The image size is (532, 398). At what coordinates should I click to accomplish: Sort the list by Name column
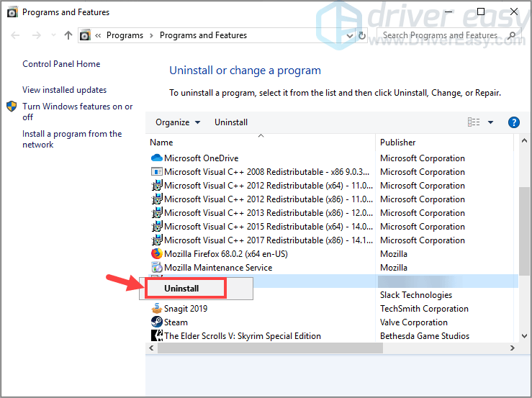(x=161, y=143)
